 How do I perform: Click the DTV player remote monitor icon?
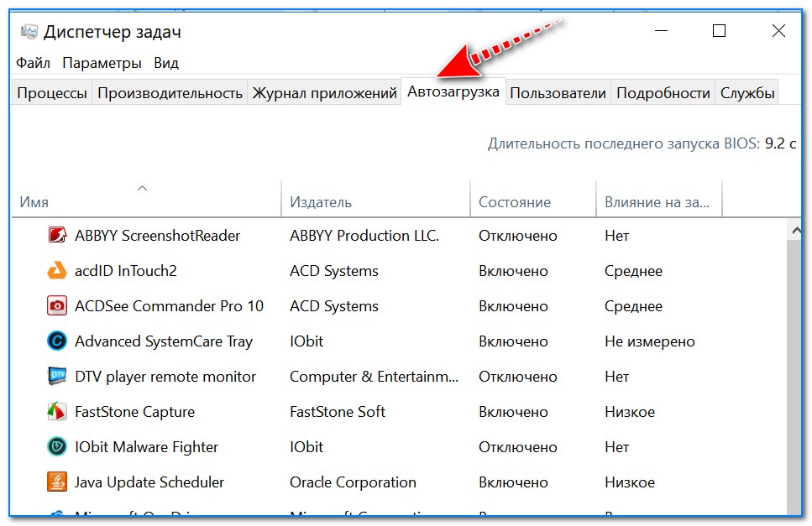coord(57,376)
